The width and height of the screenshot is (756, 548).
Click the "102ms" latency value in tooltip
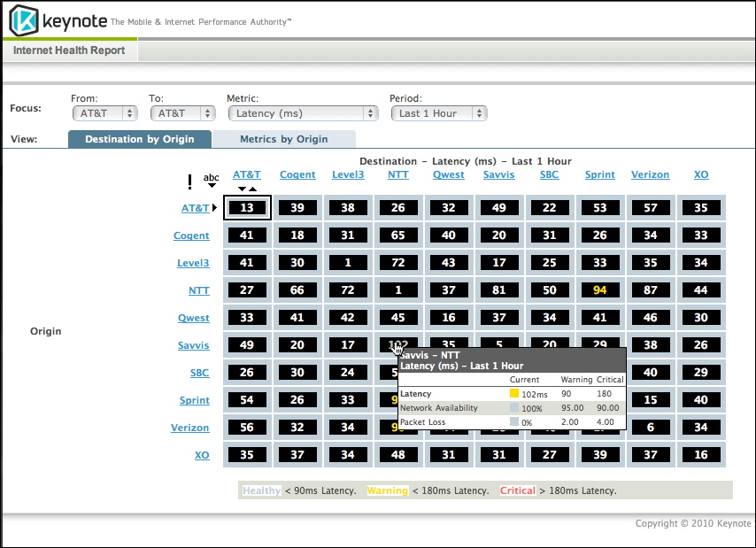click(535, 394)
